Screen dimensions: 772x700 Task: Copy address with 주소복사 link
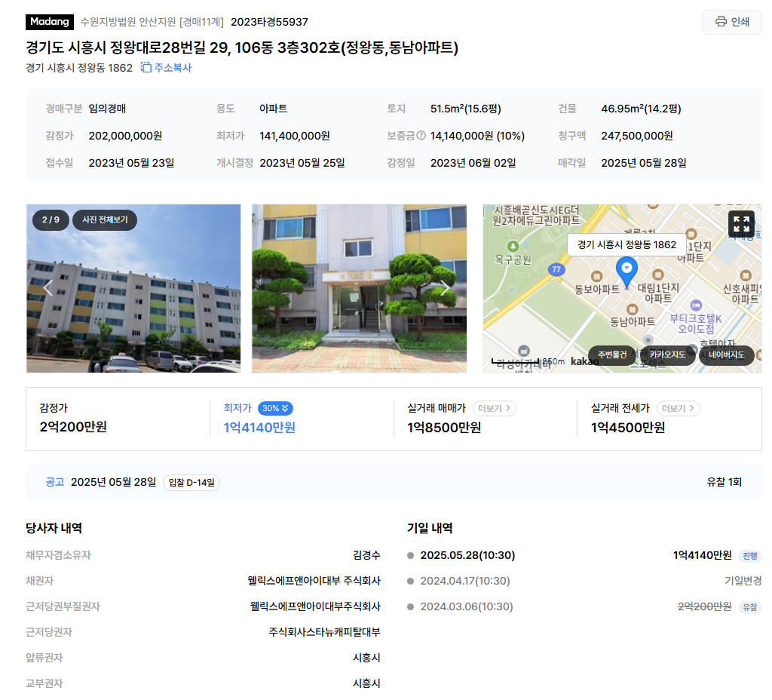(166, 67)
